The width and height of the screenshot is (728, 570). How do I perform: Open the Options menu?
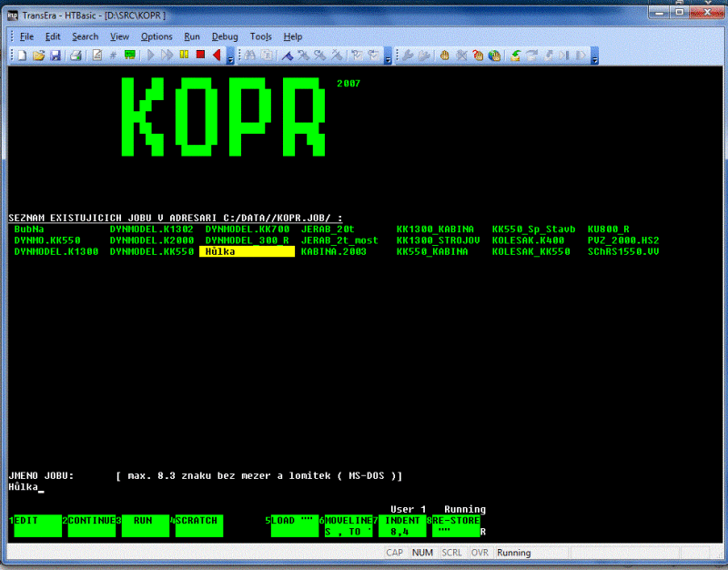[157, 36]
